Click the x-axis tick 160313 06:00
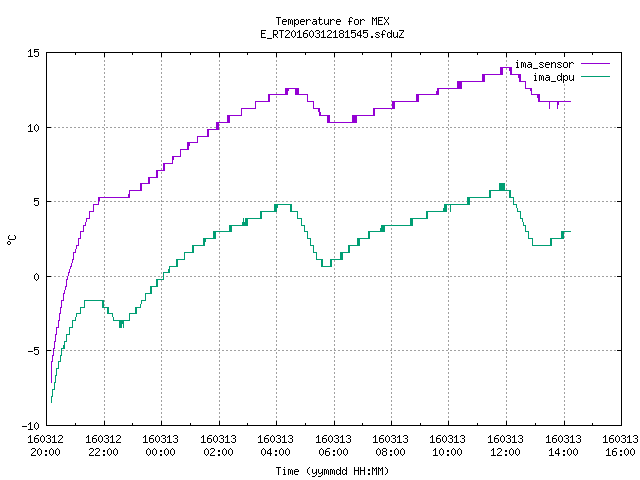The width and height of the screenshot is (640, 480). click(x=333, y=445)
